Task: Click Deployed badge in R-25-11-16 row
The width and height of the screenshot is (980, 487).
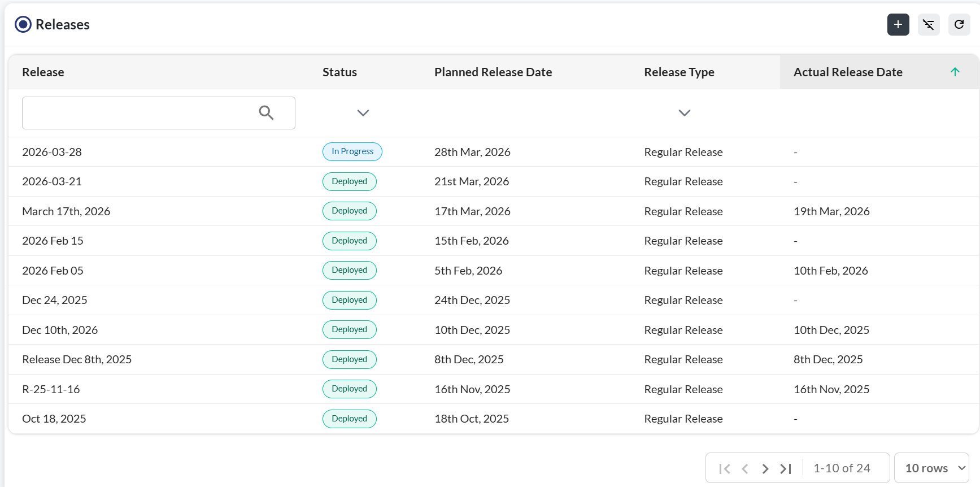Action: [350, 389]
